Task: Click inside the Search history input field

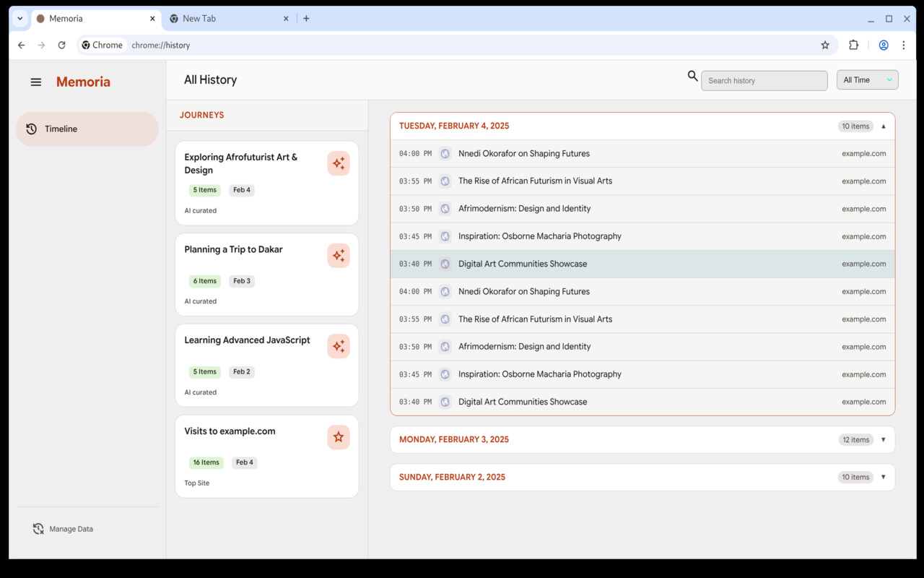Action: [x=764, y=80]
